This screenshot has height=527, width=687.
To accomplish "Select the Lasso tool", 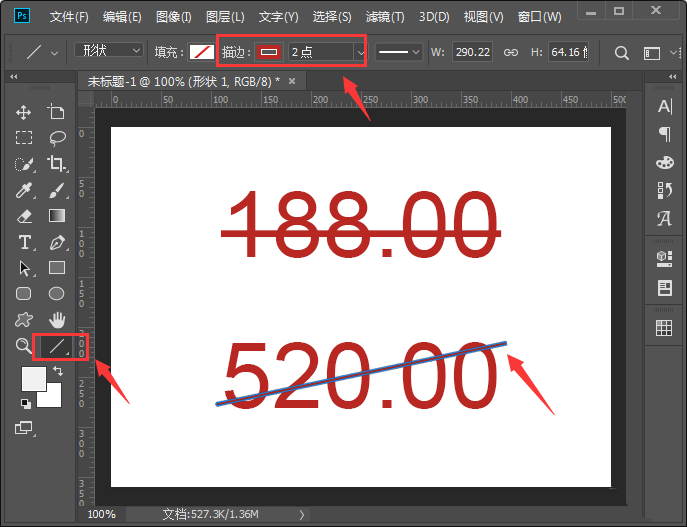I will (57, 138).
